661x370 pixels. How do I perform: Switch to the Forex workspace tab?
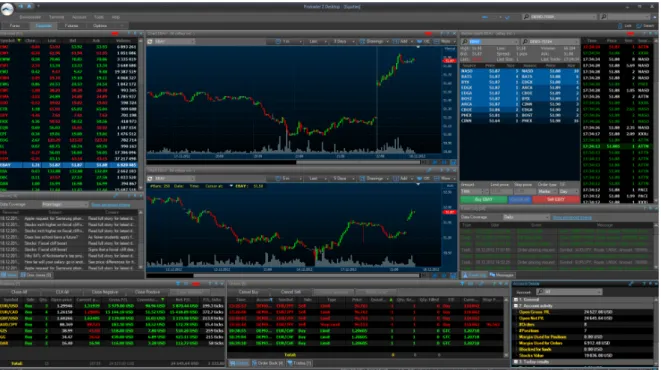(x=15, y=26)
